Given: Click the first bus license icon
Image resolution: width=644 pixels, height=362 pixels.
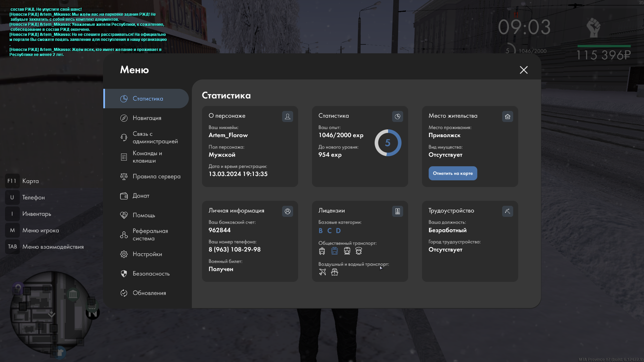Looking at the screenshot, I should (322, 251).
